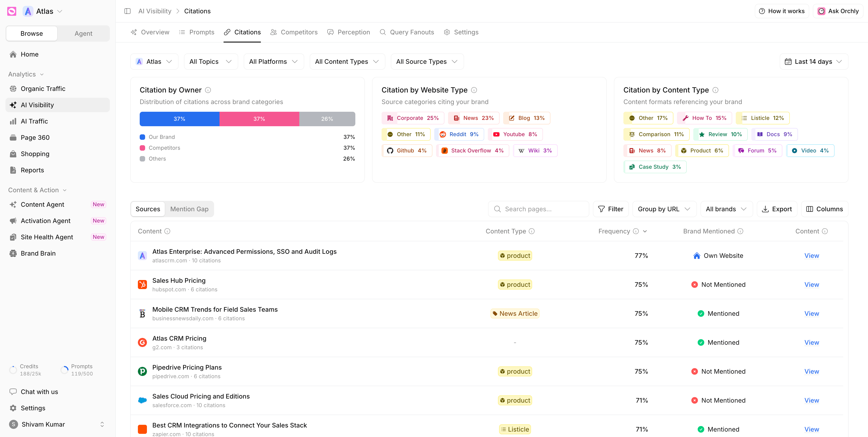Viewport: 868px width, 437px height.
Task: Open the Atlas brand filter dropdown
Action: coord(154,62)
